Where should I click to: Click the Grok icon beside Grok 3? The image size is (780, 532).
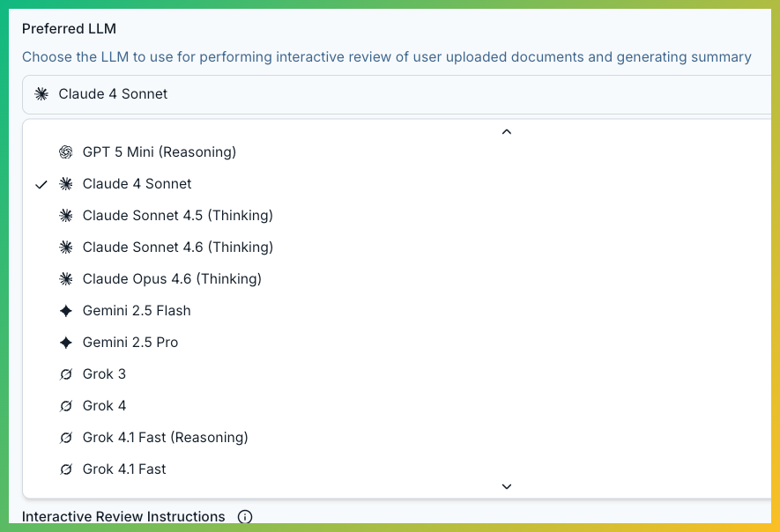65,374
